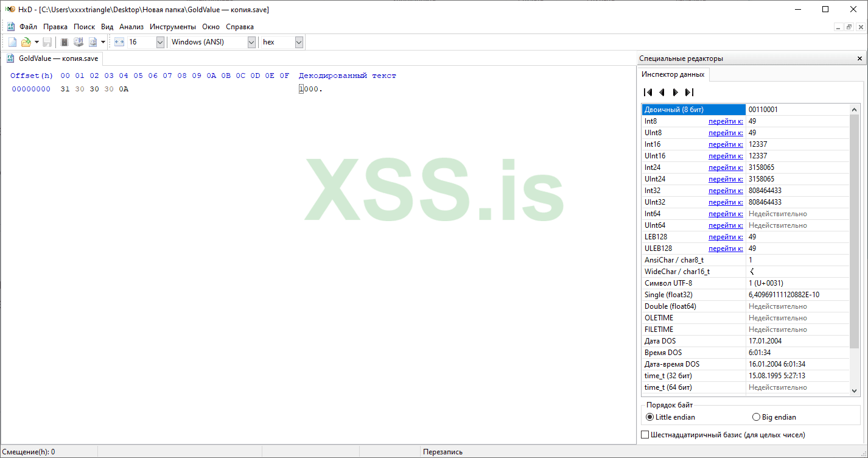
Task: Click 'перейти к:' link for LEB128
Action: pos(726,237)
